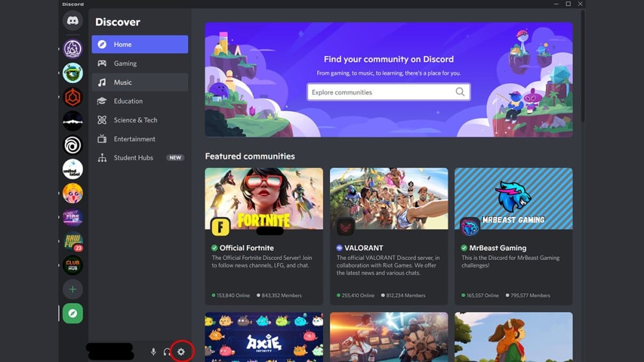Viewport: 644px width, 362px height.
Task: Click the MrBeast Gaming server avatar
Action: (x=470, y=227)
